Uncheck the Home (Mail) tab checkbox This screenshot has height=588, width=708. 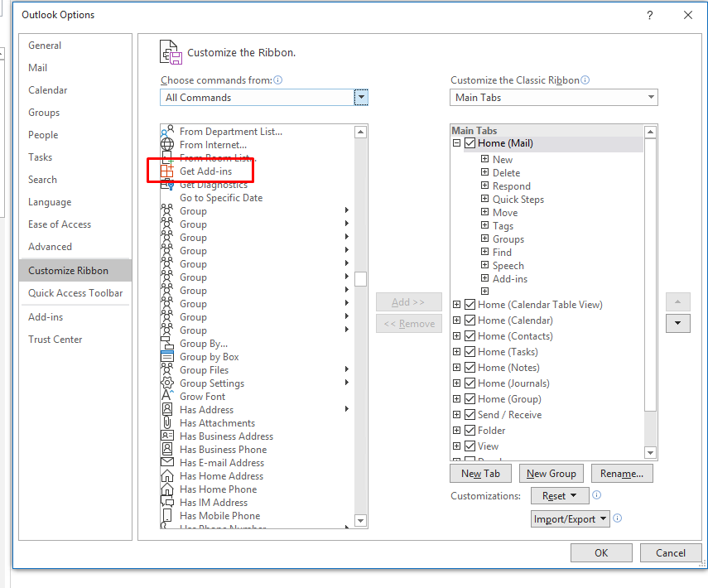[x=470, y=143]
